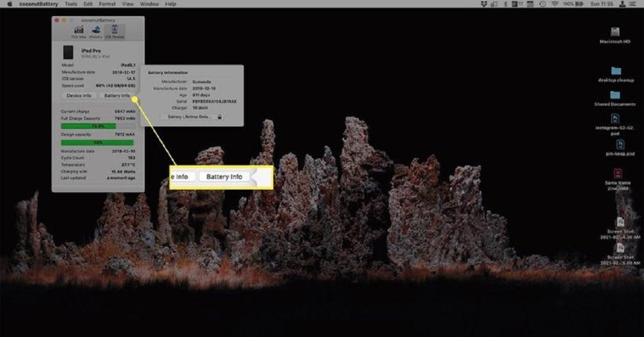
Task: Open the History tab in coconutBattery
Action: pyautogui.click(x=96, y=31)
